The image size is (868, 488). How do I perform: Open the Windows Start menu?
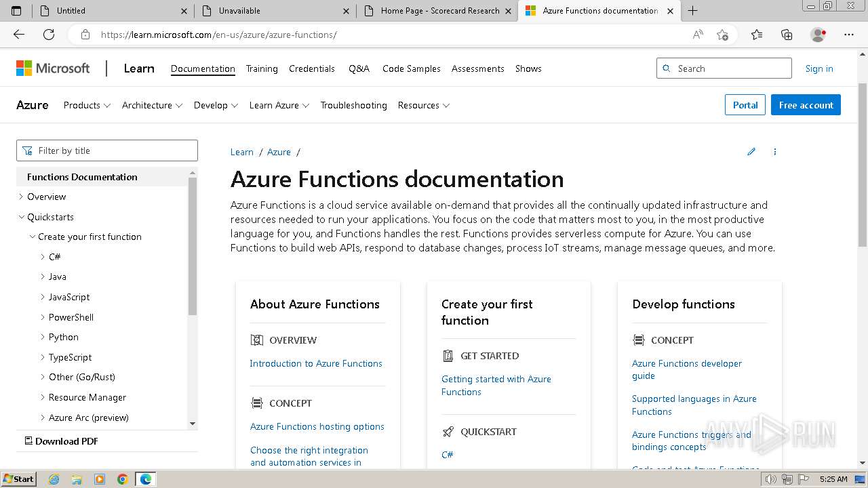(x=19, y=479)
